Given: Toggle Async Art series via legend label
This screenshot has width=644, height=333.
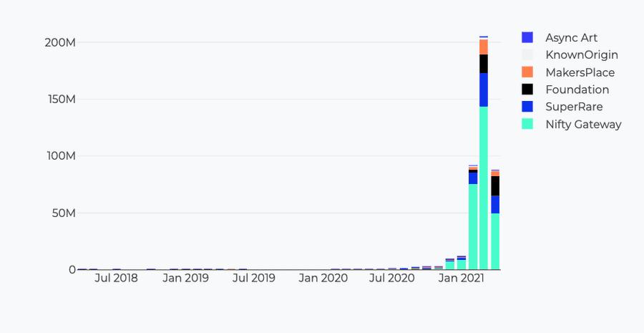Looking at the screenshot, I should (x=571, y=37).
